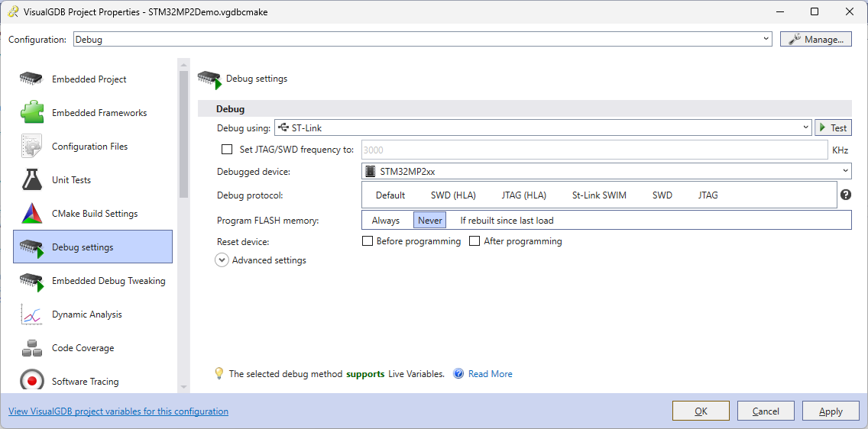Open Embedded Frameworks page
Viewport: 868px width, 429px height.
93,113
